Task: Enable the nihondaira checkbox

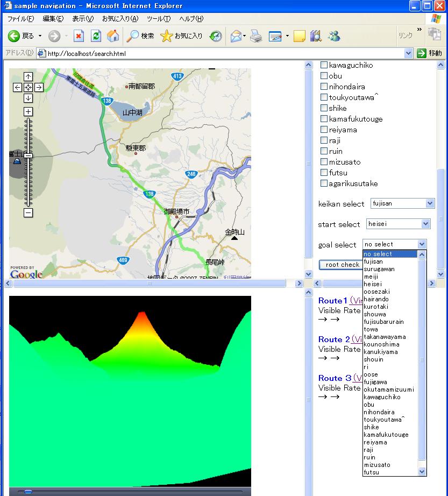Action: (324, 87)
